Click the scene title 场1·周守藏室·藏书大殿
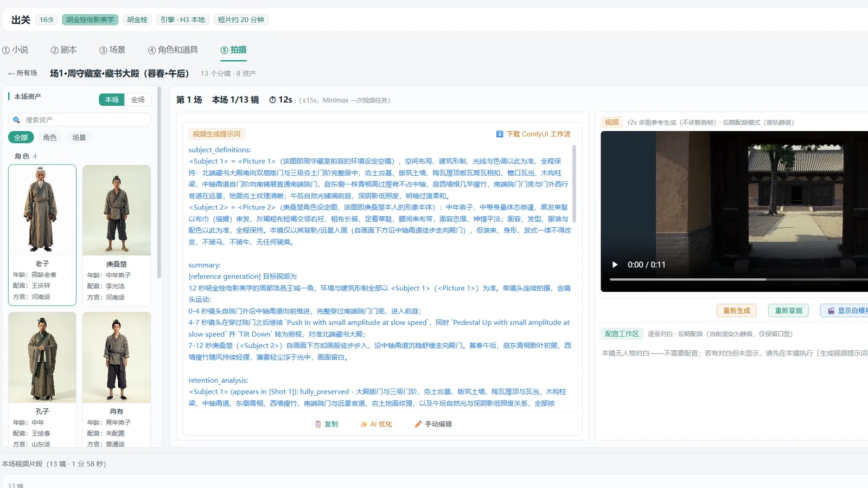 (119, 73)
